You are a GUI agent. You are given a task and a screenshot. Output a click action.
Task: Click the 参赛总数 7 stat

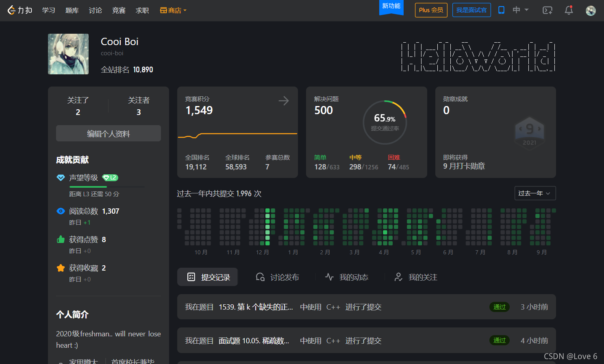278,162
